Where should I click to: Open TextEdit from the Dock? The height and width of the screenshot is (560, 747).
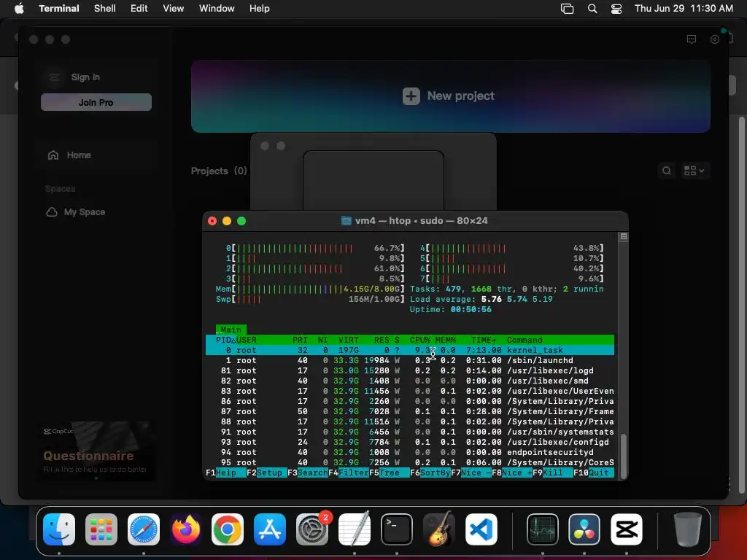click(354, 529)
